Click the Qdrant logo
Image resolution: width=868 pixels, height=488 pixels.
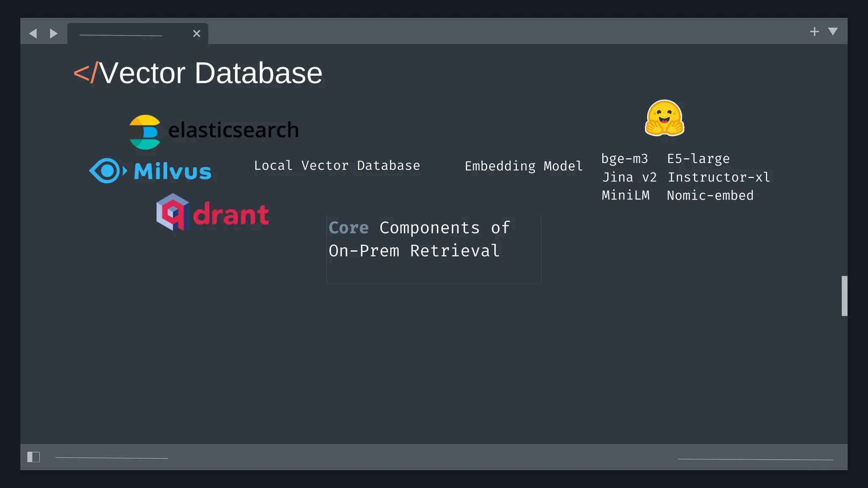point(212,213)
